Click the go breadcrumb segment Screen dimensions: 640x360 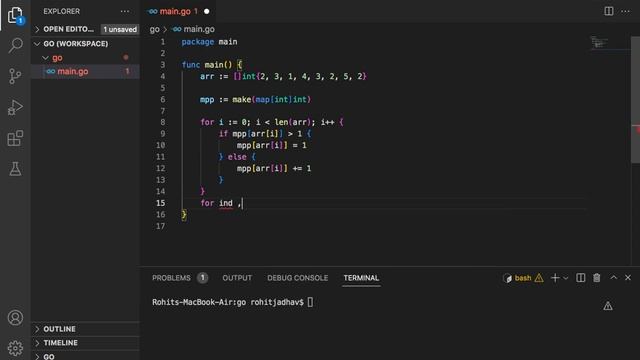pyautogui.click(x=154, y=29)
